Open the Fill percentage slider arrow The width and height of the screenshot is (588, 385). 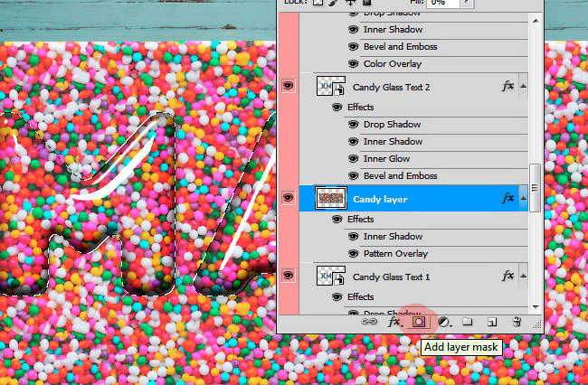(467, 3)
